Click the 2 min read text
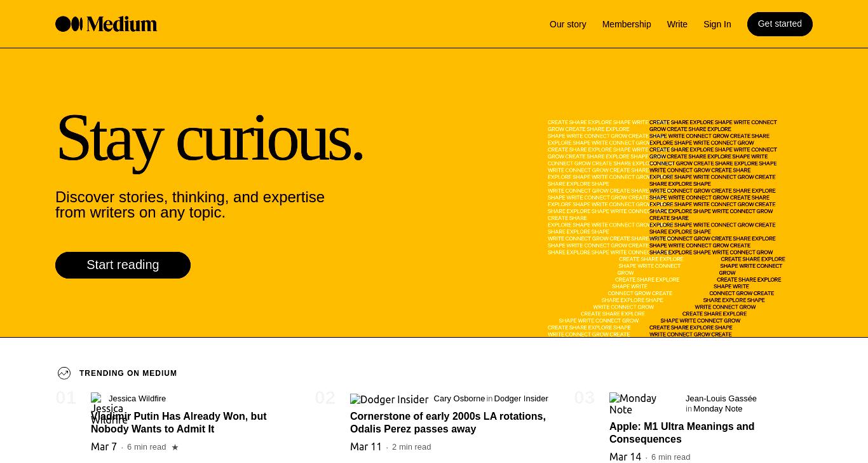The image size is (868, 463). click(412, 447)
